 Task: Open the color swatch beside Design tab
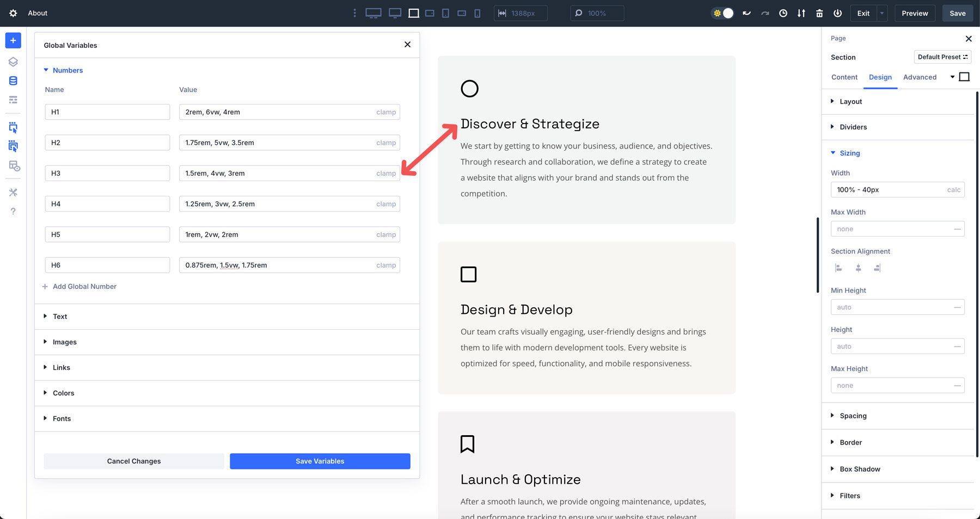[965, 77]
